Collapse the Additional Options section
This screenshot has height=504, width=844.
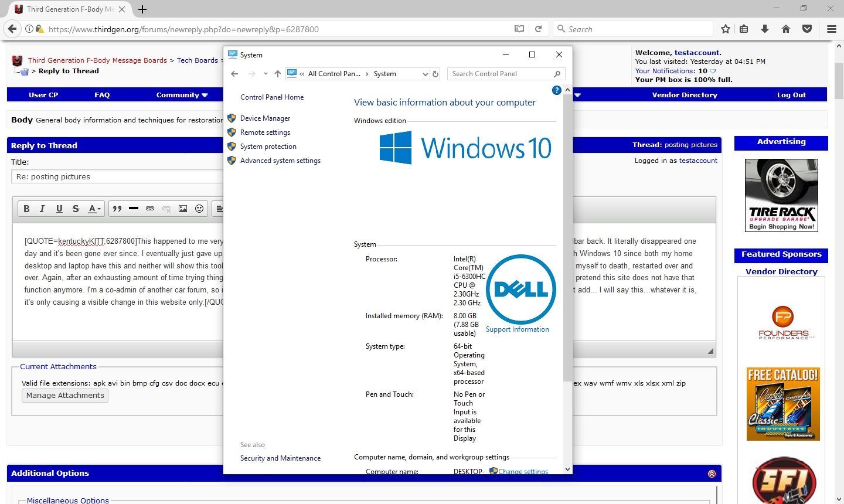[x=712, y=474]
